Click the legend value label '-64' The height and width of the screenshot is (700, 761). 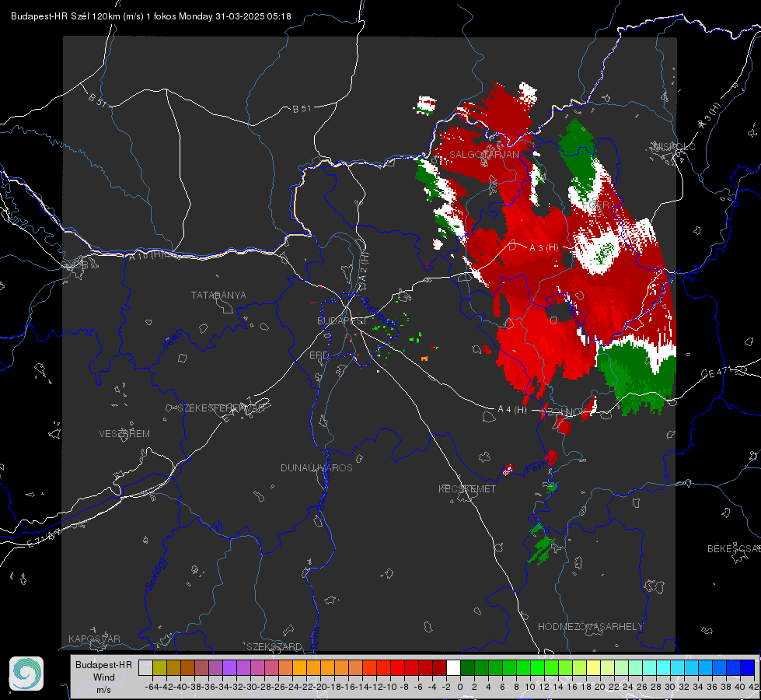(152, 687)
